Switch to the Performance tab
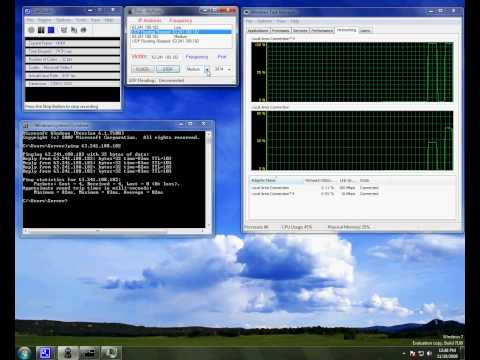The image size is (480, 360). (x=322, y=31)
